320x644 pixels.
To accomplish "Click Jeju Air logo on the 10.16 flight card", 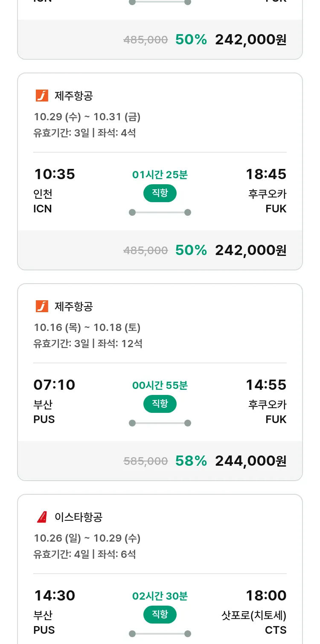I will 42,306.
